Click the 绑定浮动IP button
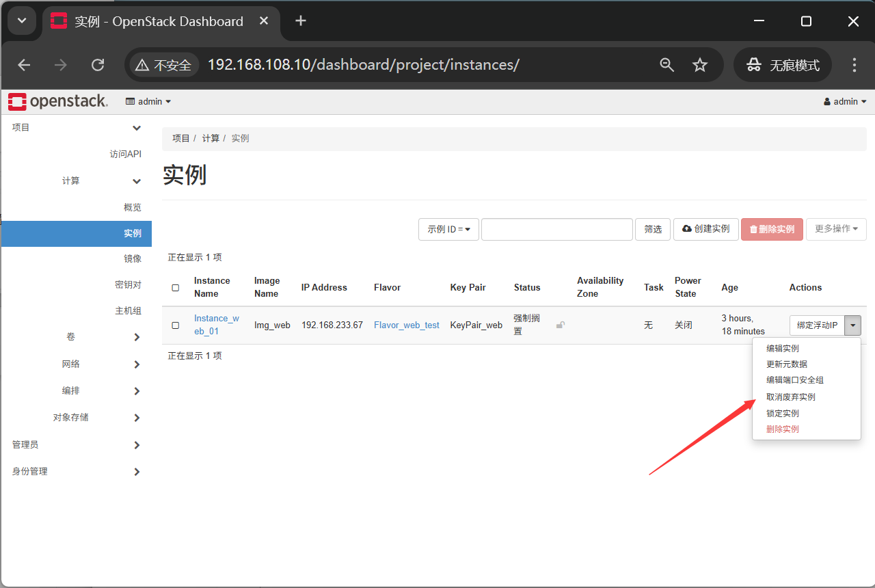 pyautogui.click(x=817, y=325)
